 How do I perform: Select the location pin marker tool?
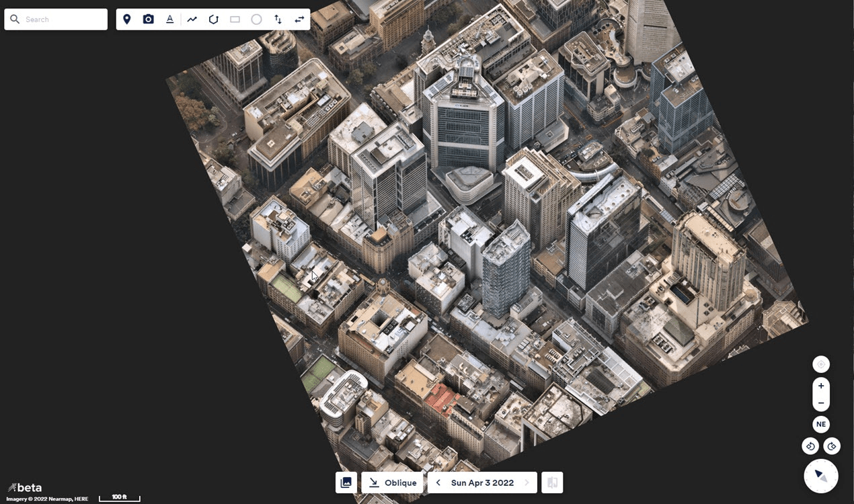(x=127, y=19)
